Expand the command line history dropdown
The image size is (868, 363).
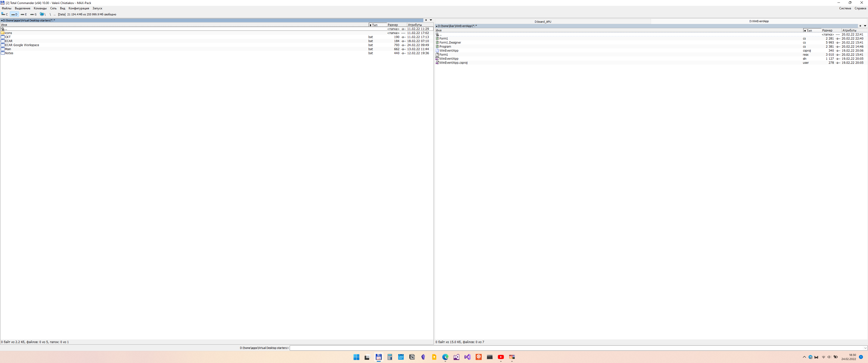[865, 348]
